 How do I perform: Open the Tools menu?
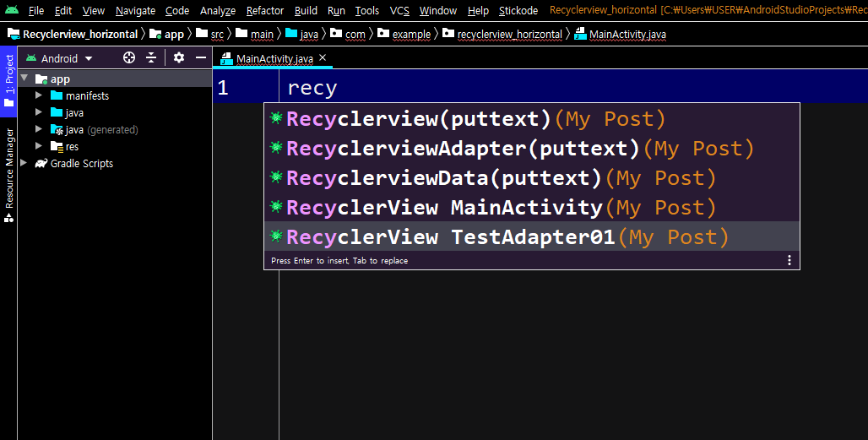tap(367, 10)
